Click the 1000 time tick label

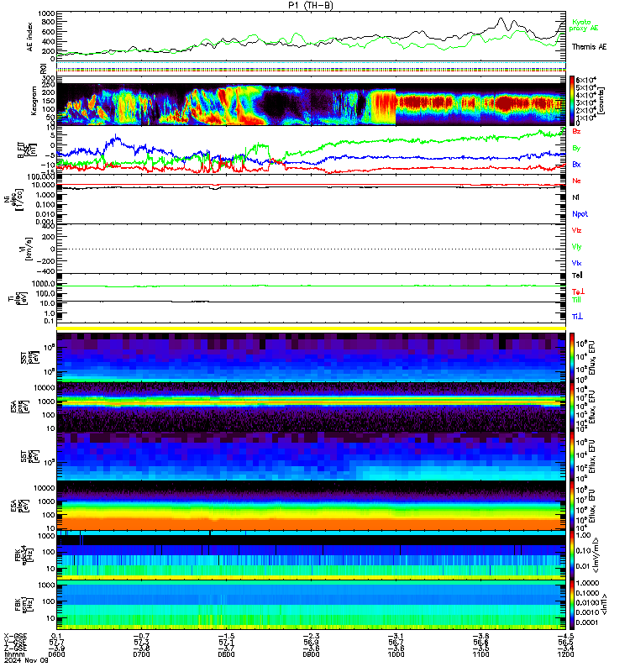pyautogui.click(x=396, y=654)
